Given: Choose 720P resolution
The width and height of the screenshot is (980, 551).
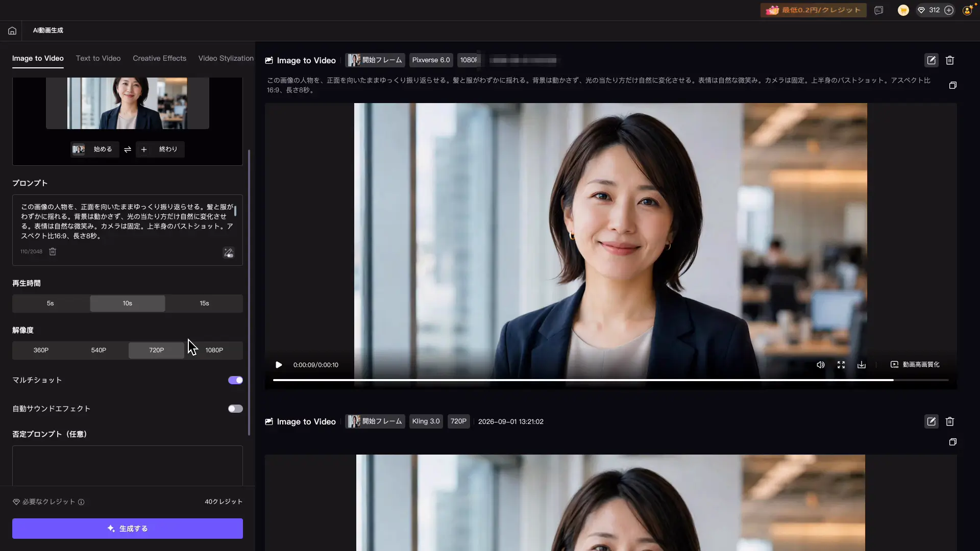Looking at the screenshot, I should (156, 350).
